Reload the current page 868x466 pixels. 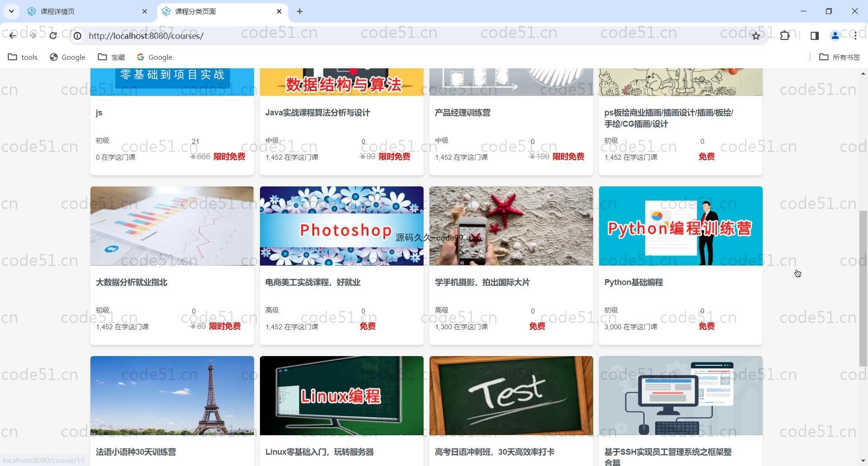point(53,36)
